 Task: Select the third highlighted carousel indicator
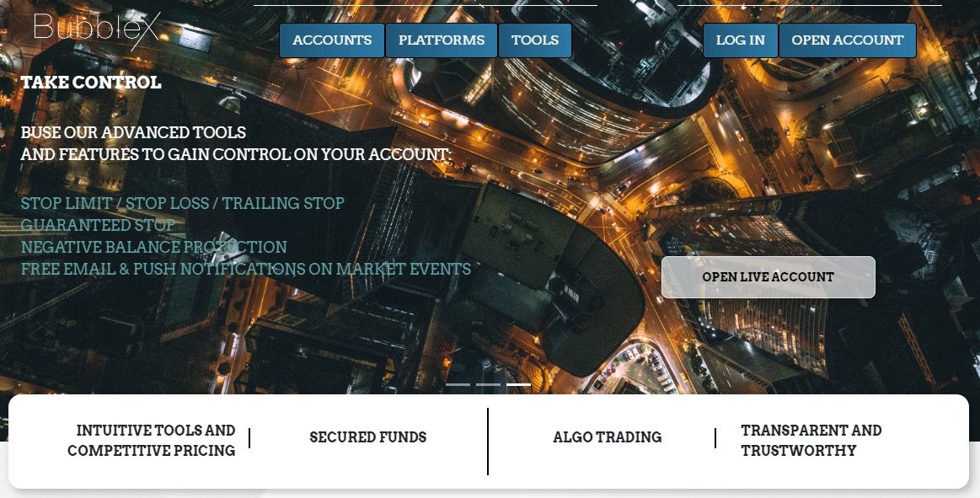(519, 384)
